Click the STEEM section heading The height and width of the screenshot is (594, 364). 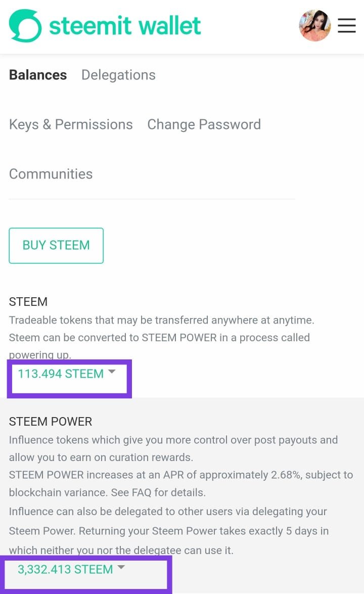click(x=28, y=302)
